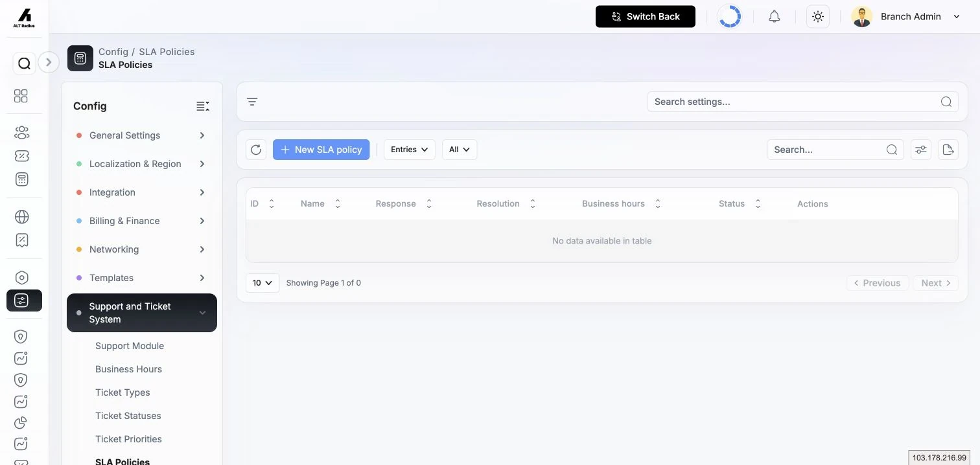Toggle the light/dark theme sun button
The image size is (980, 465).
click(818, 17)
